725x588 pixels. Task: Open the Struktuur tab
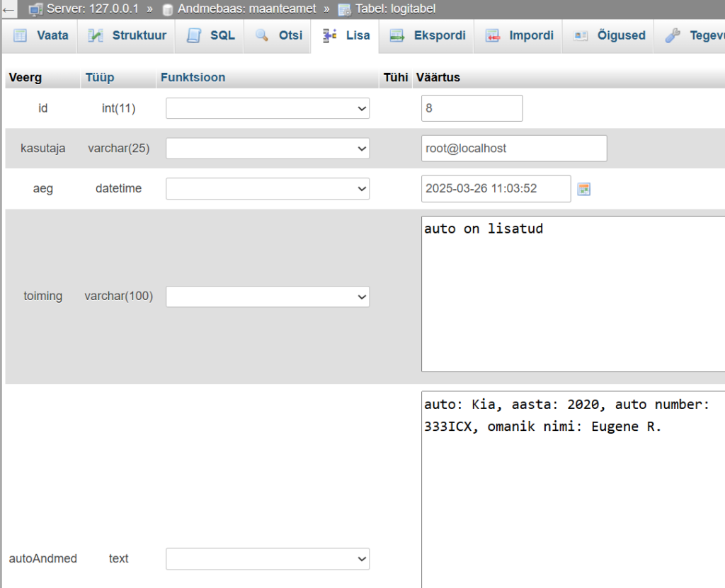coord(127,35)
